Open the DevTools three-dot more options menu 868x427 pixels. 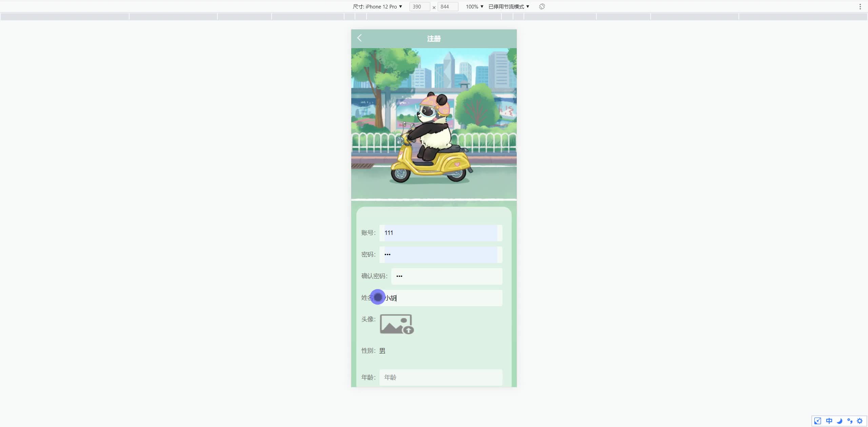pyautogui.click(x=860, y=6)
